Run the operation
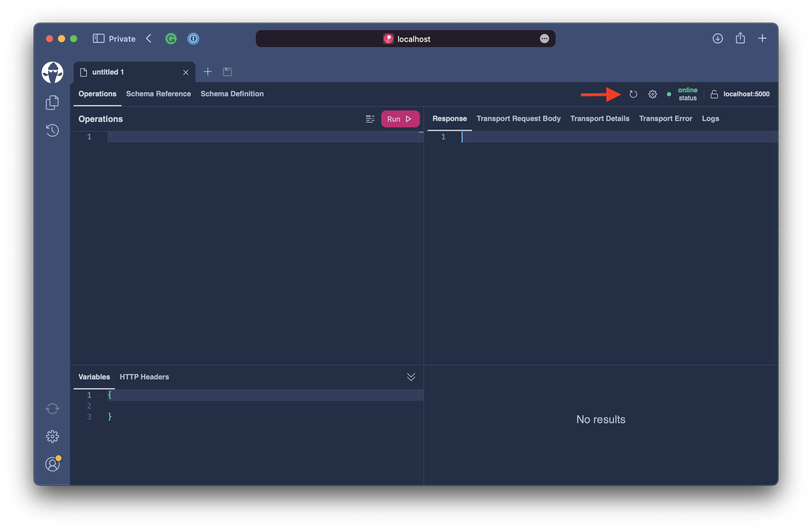Viewport: 812px width, 530px height. (x=400, y=119)
